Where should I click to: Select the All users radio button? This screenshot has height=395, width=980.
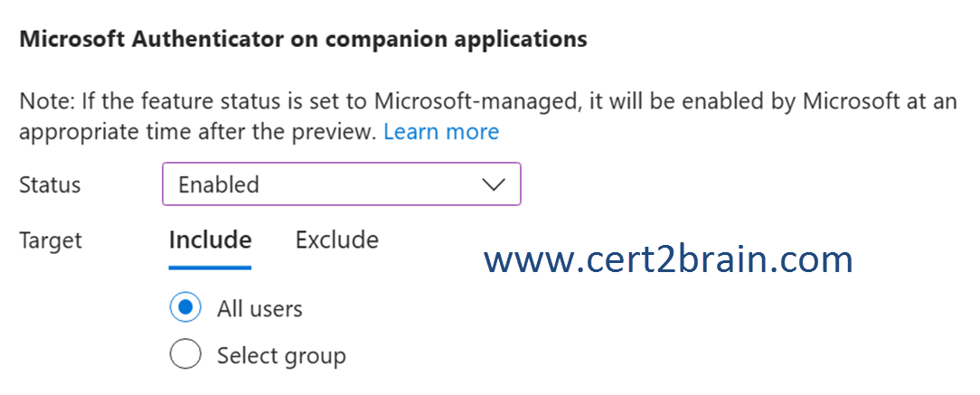coord(185,308)
